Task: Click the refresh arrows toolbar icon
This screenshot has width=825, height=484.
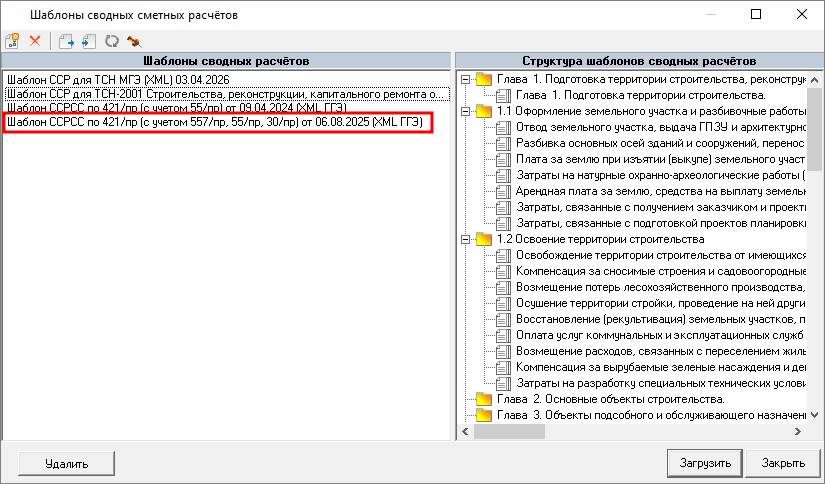Action: tap(112, 41)
